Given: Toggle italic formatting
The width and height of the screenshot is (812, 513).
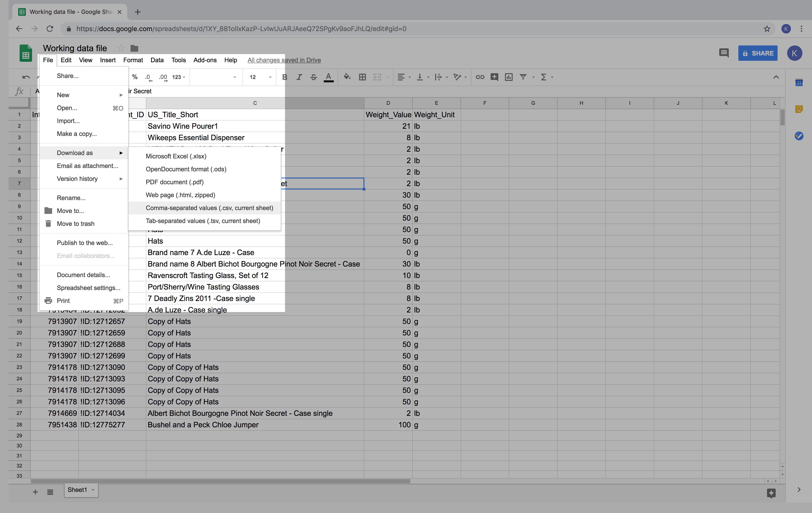Looking at the screenshot, I should pos(299,77).
